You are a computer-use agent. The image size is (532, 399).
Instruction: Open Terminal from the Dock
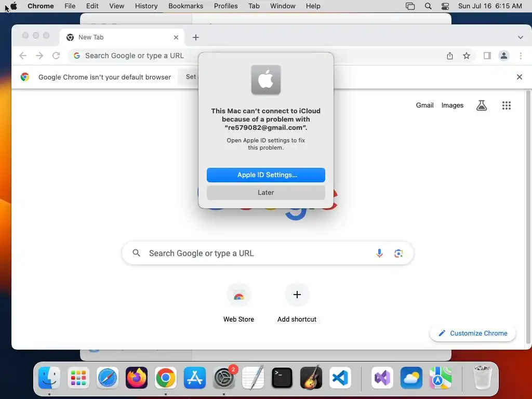tap(282, 378)
